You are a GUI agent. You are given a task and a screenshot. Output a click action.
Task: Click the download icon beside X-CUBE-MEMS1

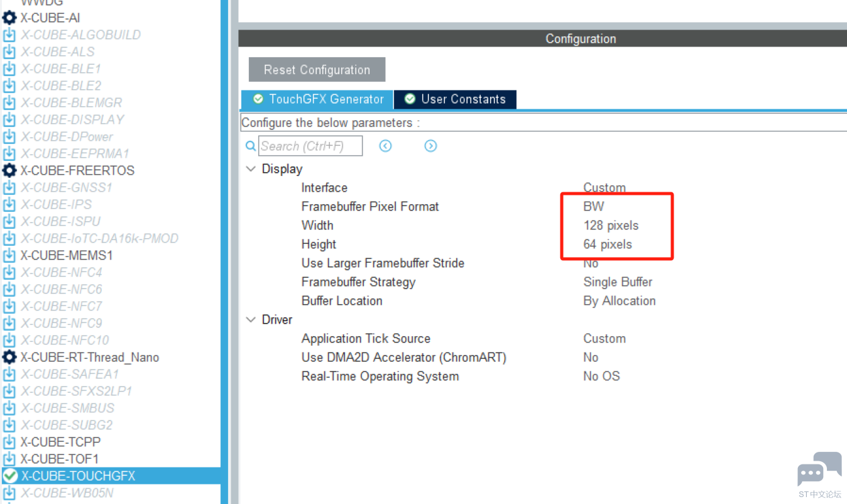tap(9, 256)
